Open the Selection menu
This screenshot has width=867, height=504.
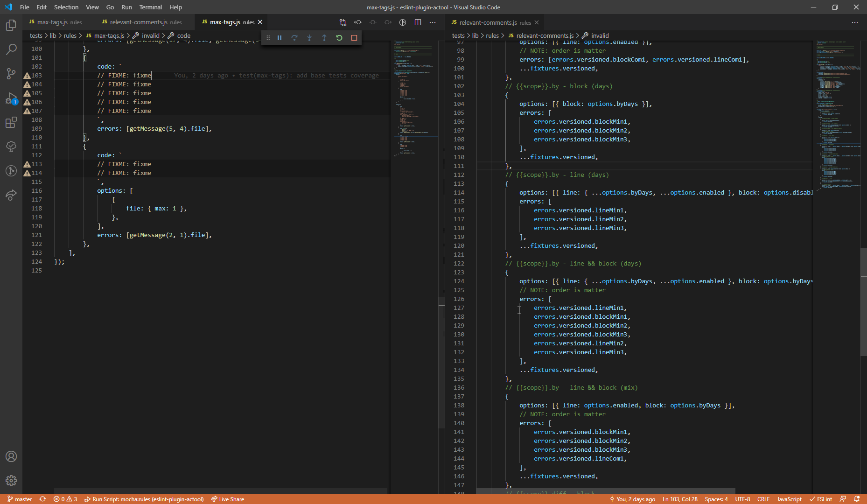[x=66, y=7]
